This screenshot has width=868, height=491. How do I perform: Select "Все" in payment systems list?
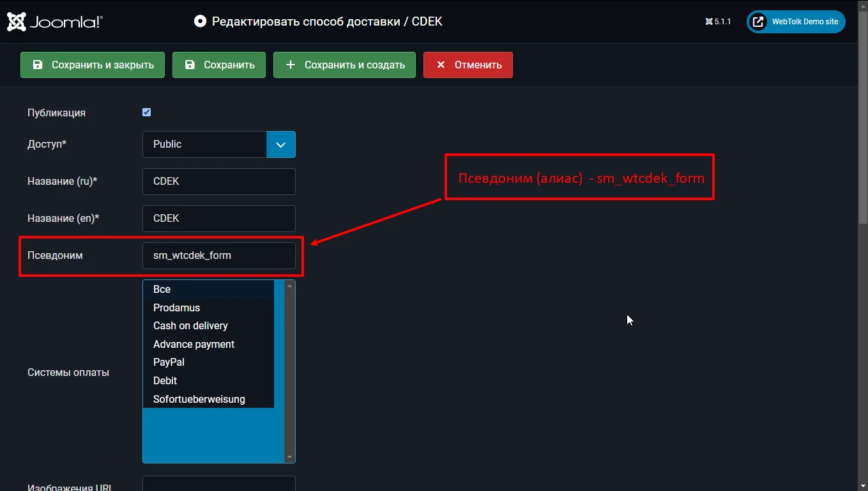pos(209,290)
